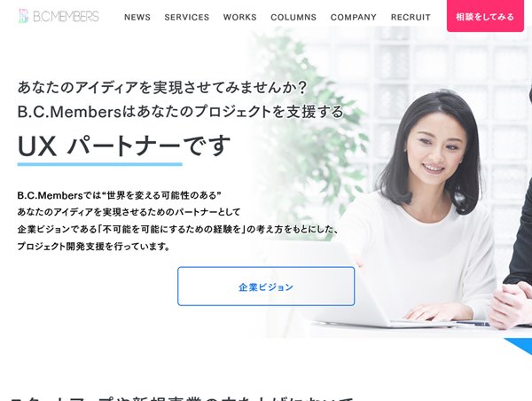The height and width of the screenshot is (401, 532).
Task: Open the WORKS navigation link
Action: pos(239,17)
